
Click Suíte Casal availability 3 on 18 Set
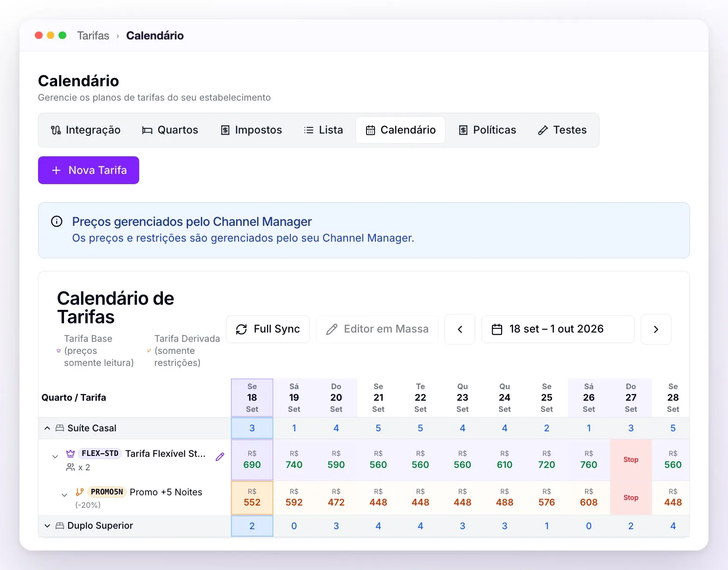tap(252, 428)
